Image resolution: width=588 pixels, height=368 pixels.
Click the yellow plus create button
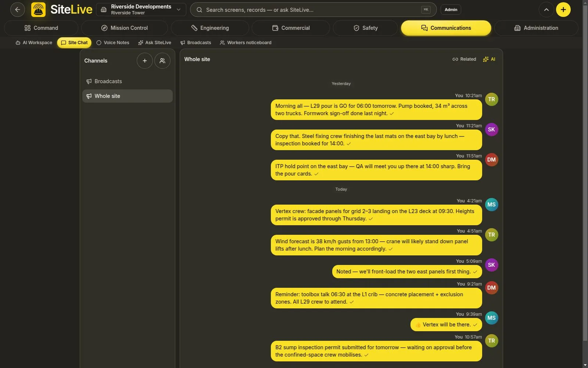click(x=563, y=10)
